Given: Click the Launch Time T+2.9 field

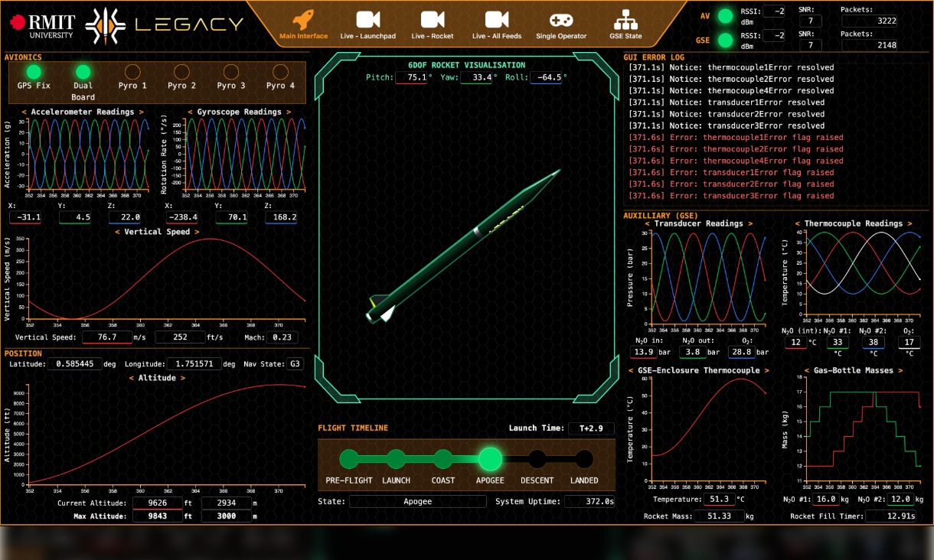Looking at the screenshot, I should pos(591,428).
